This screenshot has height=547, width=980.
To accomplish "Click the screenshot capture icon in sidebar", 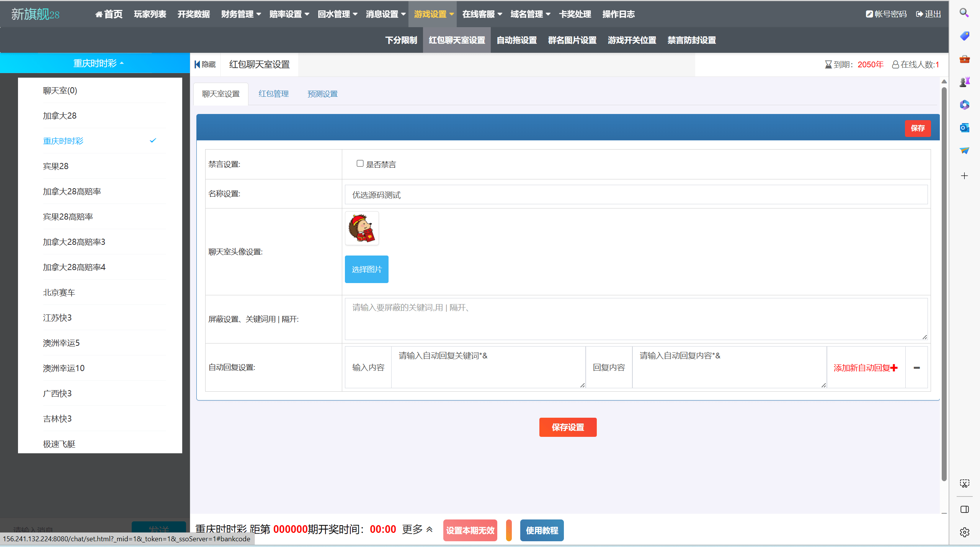I will pos(964,484).
